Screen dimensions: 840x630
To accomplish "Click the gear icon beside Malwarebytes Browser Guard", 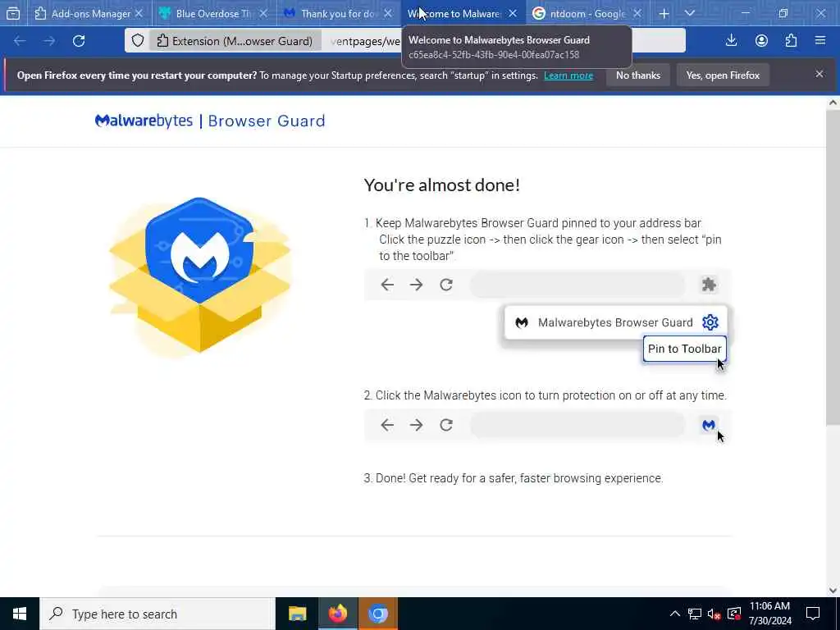I will click(x=710, y=322).
